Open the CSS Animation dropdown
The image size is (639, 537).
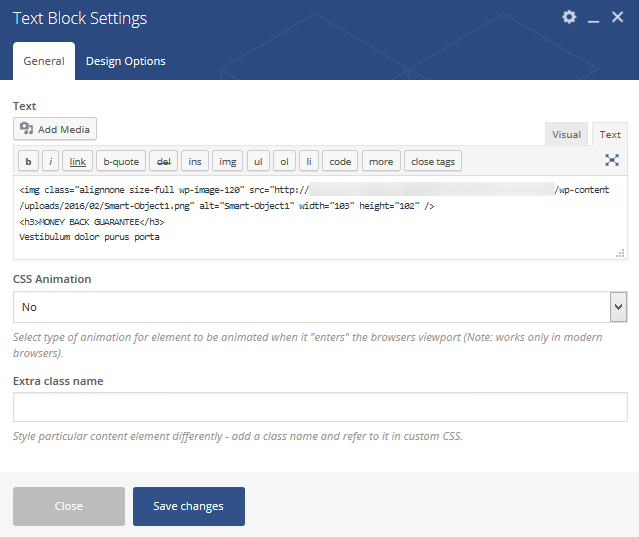pyautogui.click(x=320, y=307)
